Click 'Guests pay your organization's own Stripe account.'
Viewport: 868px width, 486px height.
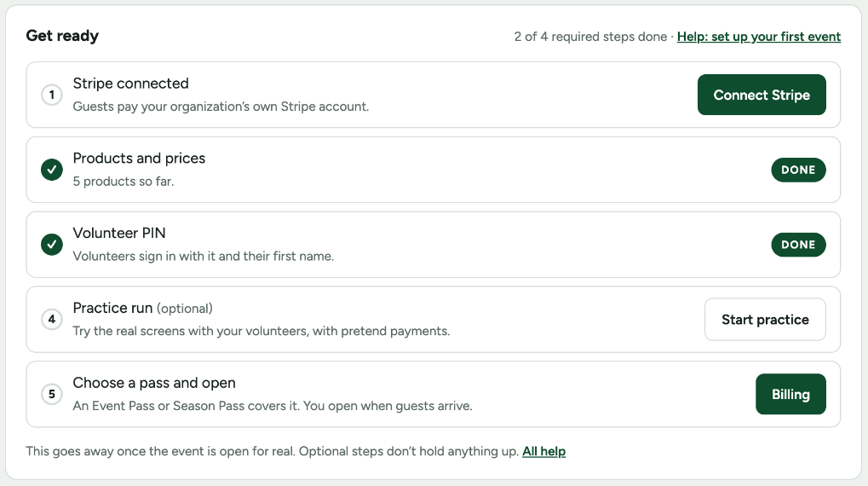[221, 107]
